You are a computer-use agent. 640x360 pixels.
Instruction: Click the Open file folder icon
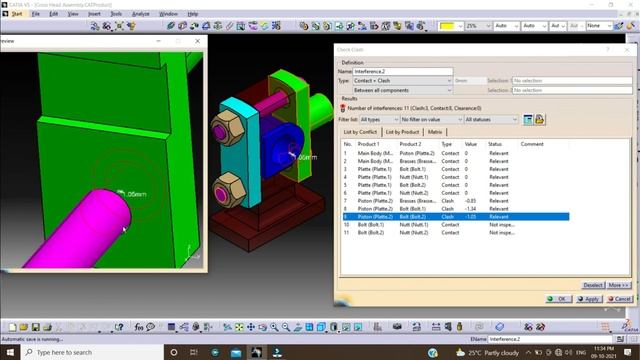pos(24,327)
